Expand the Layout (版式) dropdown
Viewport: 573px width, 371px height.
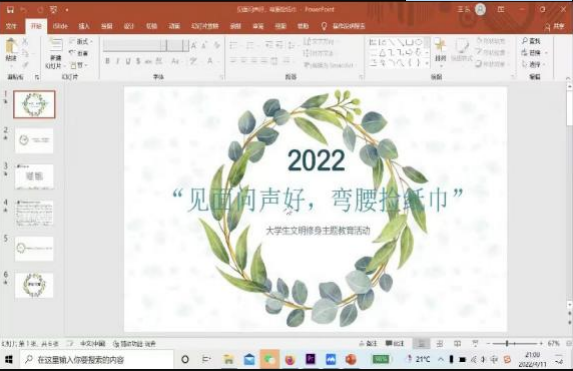pyautogui.click(x=81, y=41)
